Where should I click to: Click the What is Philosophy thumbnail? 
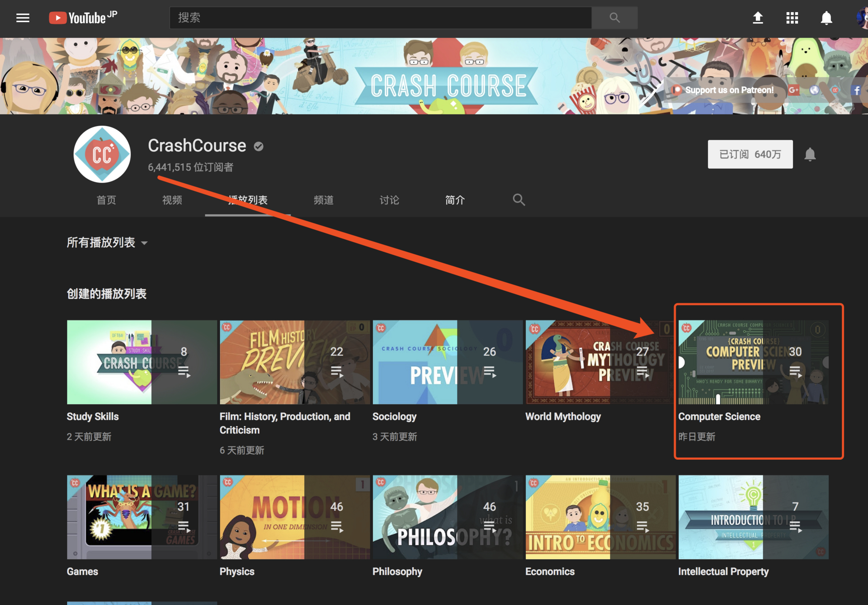(x=448, y=517)
